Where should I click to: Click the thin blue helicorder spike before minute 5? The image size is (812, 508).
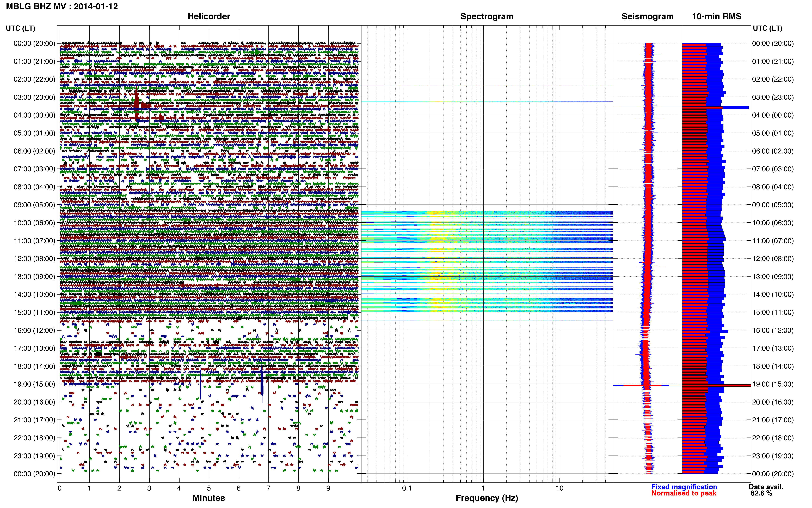pyautogui.click(x=200, y=382)
